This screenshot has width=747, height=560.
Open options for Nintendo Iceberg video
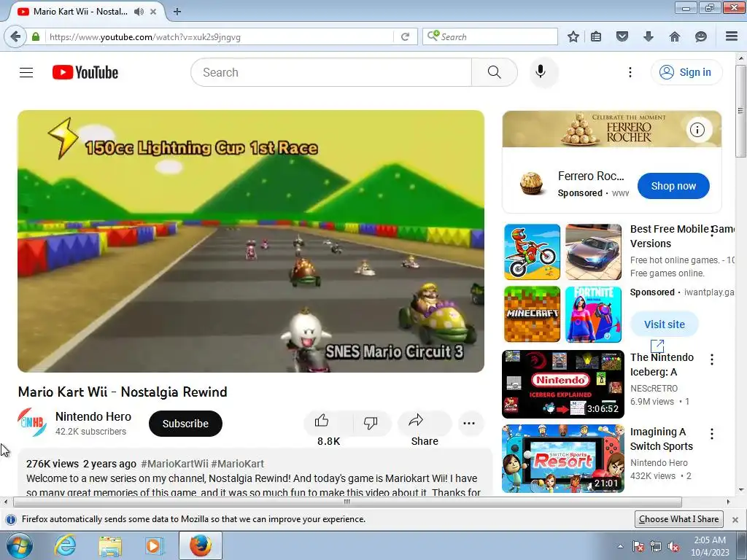click(x=712, y=359)
